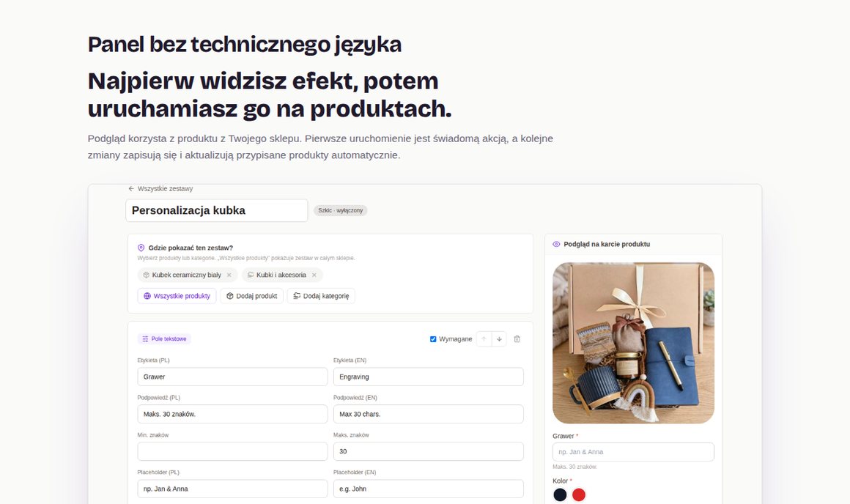Move the field down with arrow
850x504 pixels.
pyautogui.click(x=499, y=339)
